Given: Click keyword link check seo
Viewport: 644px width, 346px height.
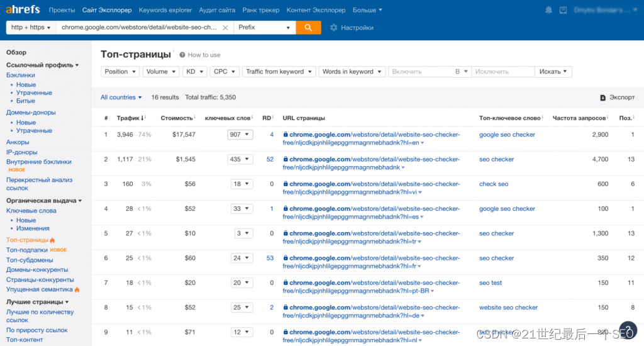Looking at the screenshot, I should [x=494, y=184].
